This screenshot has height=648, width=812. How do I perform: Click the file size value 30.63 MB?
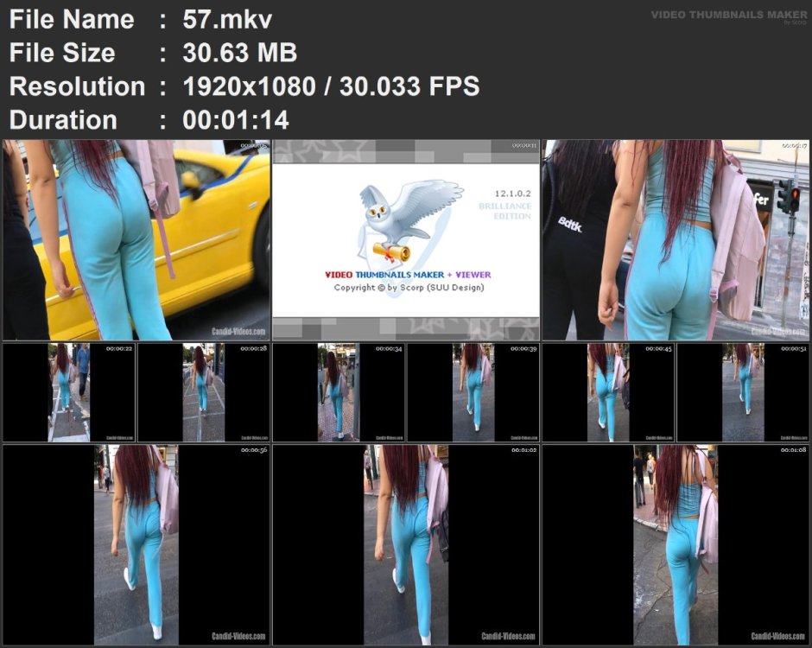point(240,53)
